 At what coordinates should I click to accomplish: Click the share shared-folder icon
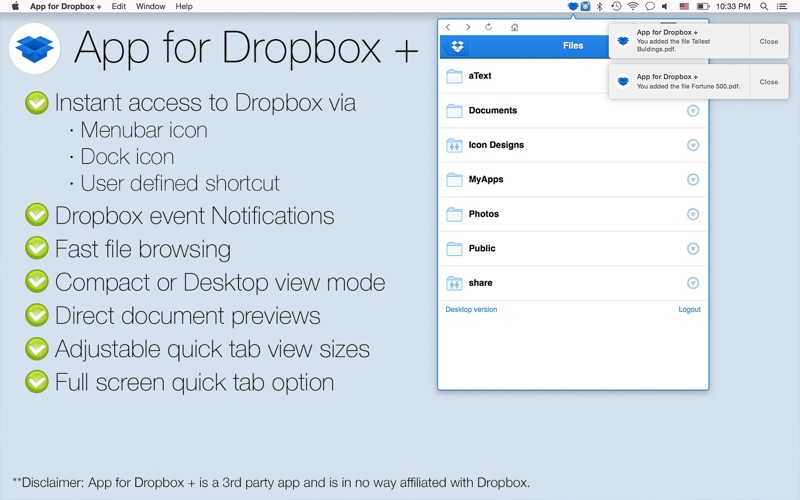454,283
